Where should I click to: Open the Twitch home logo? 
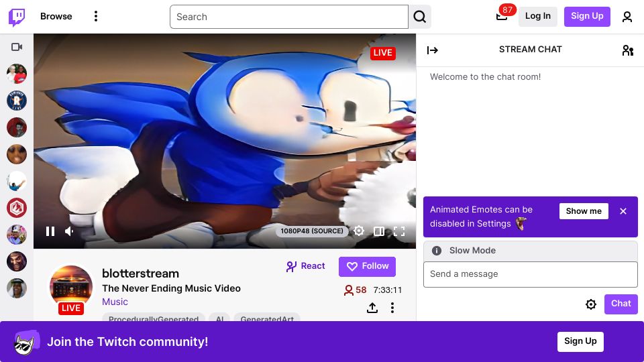coord(17,17)
